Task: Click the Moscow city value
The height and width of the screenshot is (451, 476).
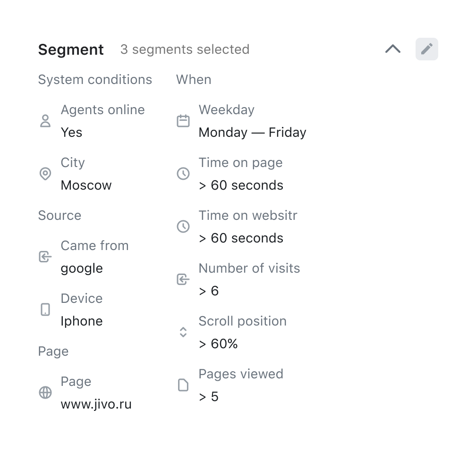Action: coord(86,185)
